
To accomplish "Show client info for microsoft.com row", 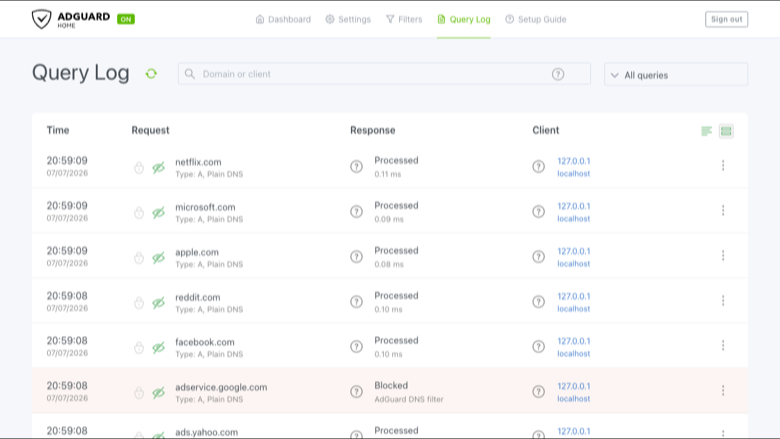I will tap(538, 211).
